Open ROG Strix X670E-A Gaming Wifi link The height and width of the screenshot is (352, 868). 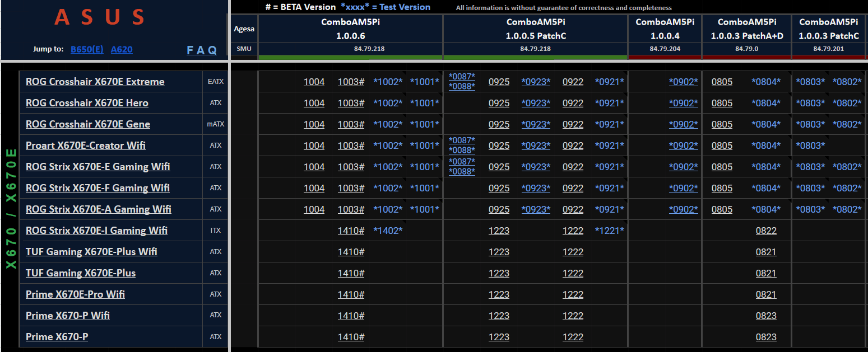click(99, 209)
